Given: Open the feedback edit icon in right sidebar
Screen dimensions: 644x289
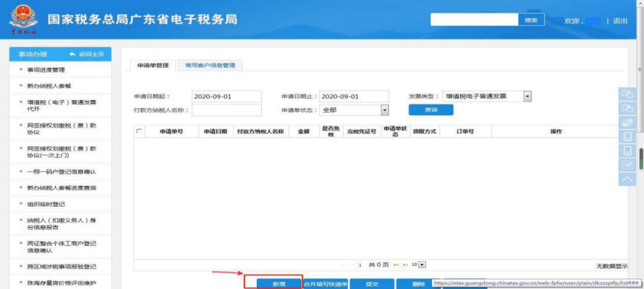Looking at the screenshot, I should tap(627, 165).
